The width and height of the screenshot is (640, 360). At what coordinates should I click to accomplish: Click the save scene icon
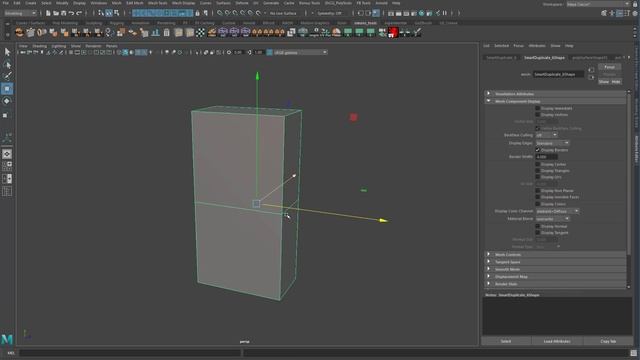63,13
